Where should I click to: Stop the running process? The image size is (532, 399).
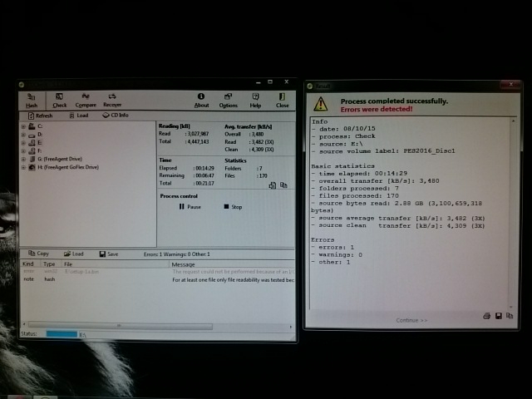232,206
